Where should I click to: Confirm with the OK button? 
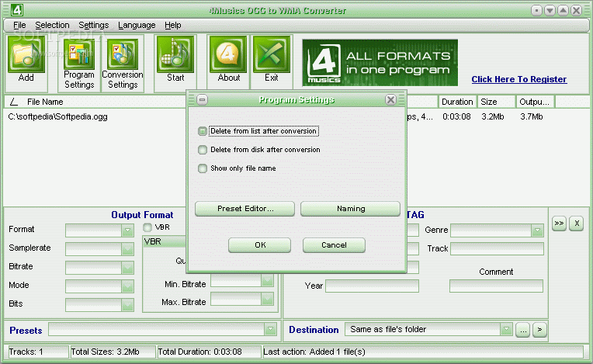pos(259,245)
